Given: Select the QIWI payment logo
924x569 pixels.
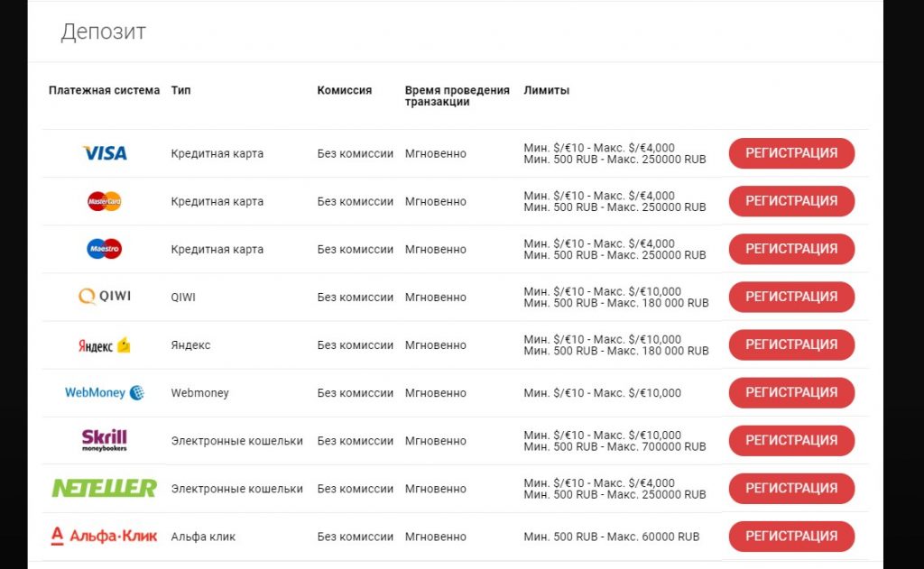Looking at the screenshot, I should (105, 297).
